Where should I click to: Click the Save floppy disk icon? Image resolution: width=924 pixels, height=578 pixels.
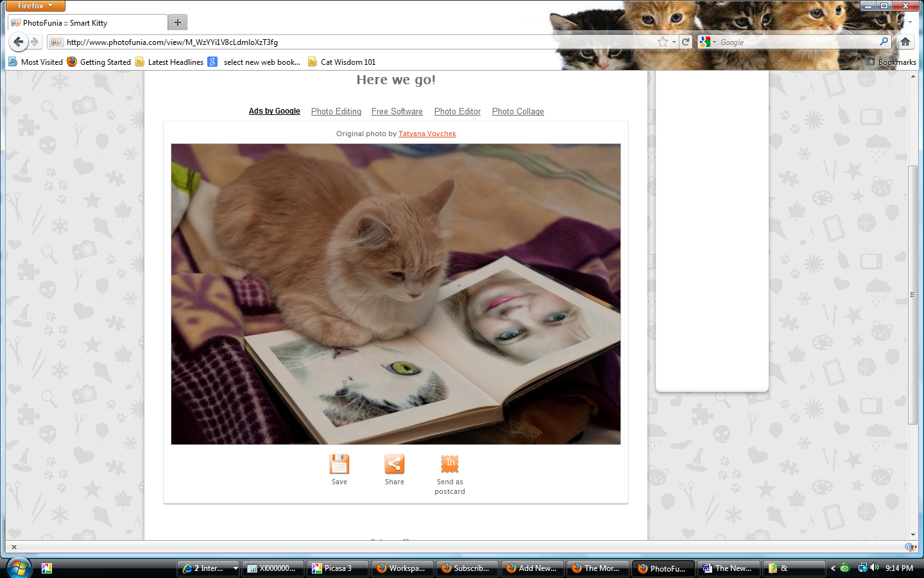[339, 464]
